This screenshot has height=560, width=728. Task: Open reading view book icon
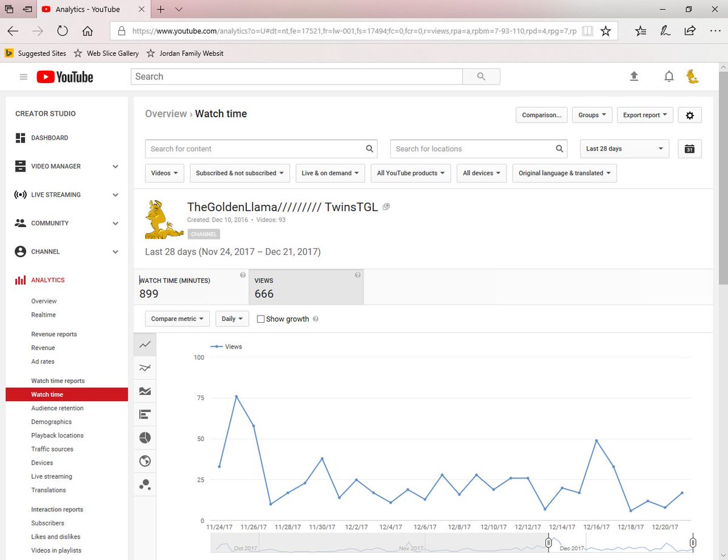pos(587,31)
